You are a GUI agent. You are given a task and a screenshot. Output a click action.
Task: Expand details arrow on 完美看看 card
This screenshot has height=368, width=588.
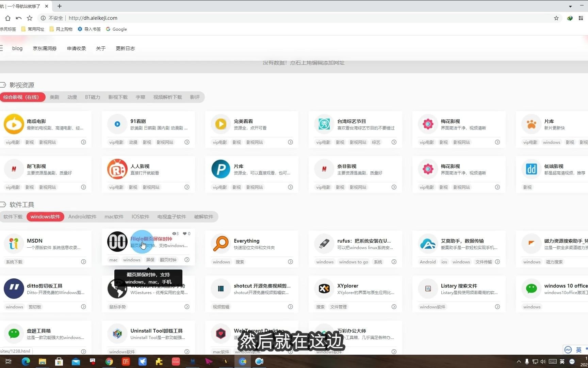[290, 142]
